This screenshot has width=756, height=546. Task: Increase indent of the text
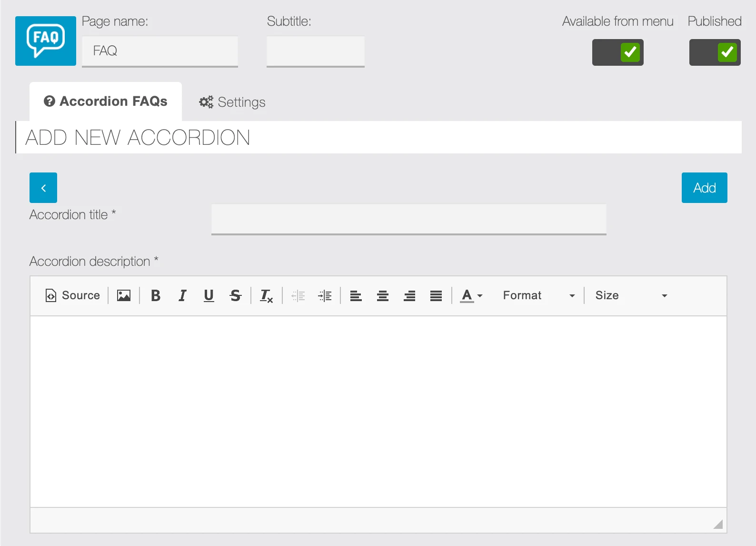tap(325, 296)
